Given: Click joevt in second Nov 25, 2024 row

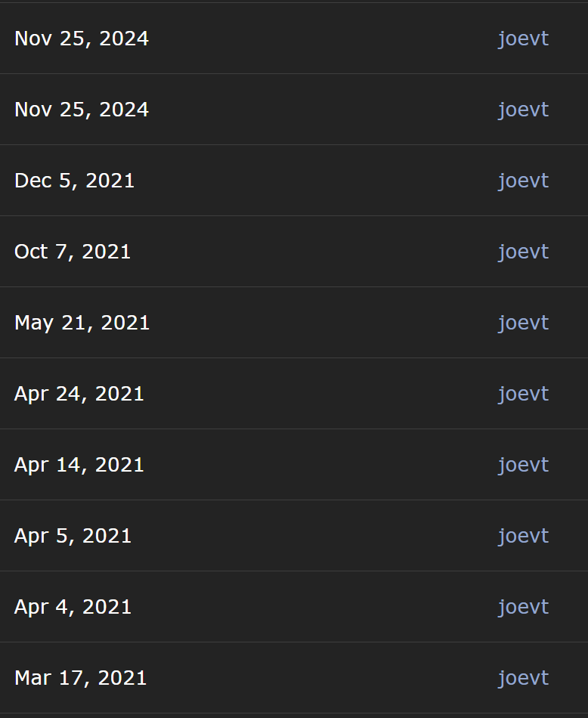Looking at the screenshot, I should point(524,110).
